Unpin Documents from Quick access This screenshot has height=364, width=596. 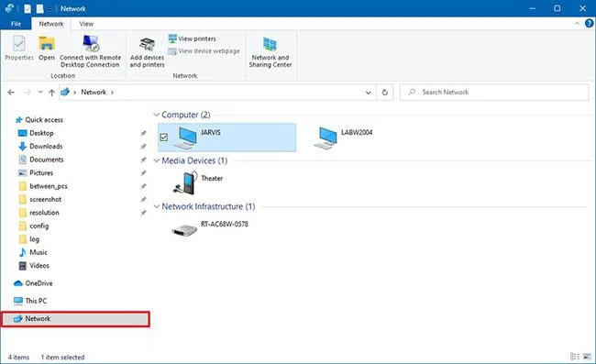[143, 160]
